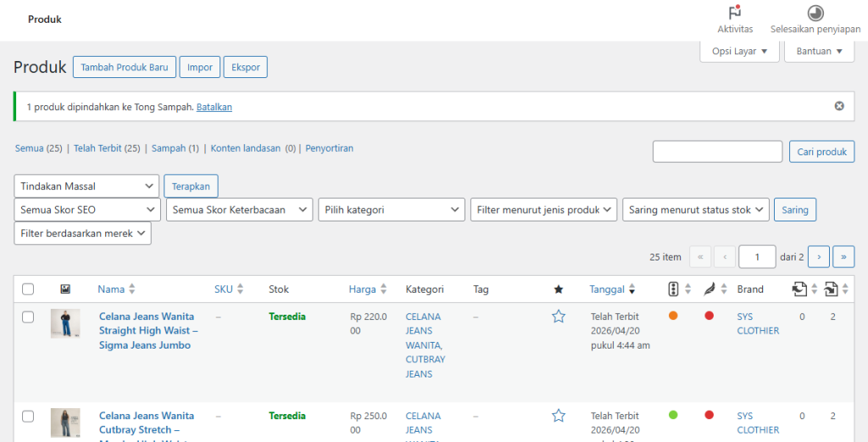Click CELANA JEANS WANITA category in first row
Image resolution: width=868 pixels, height=442 pixels.
click(424, 331)
